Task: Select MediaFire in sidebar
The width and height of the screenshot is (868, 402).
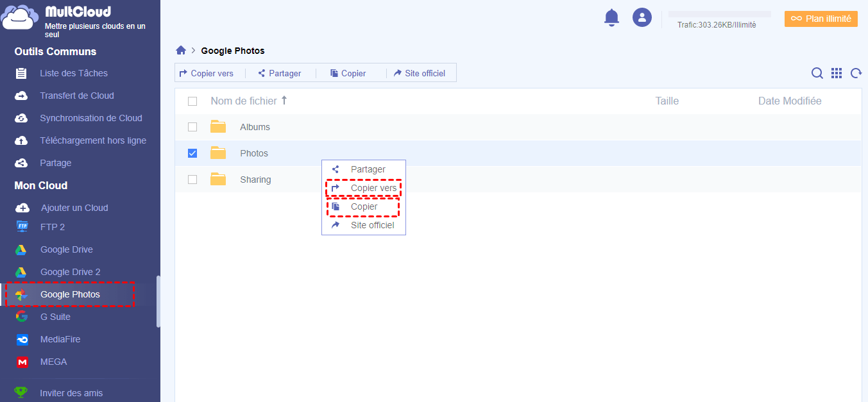Action: click(x=60, y=339)
